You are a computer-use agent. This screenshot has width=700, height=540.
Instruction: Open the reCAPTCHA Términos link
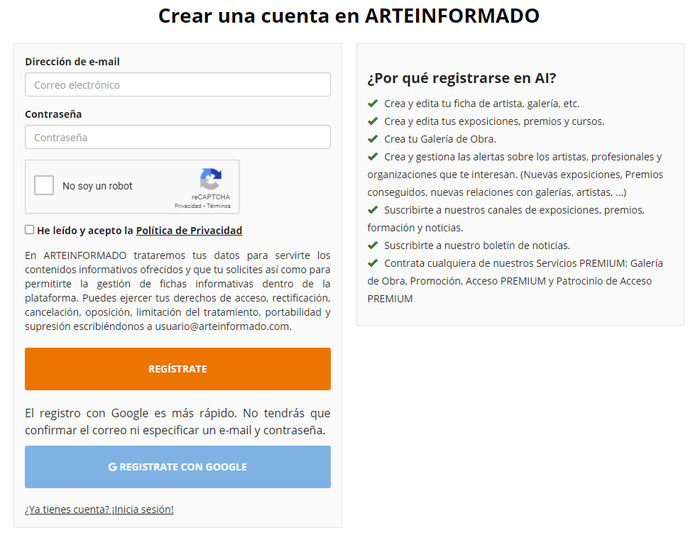[x=218, y=206]
